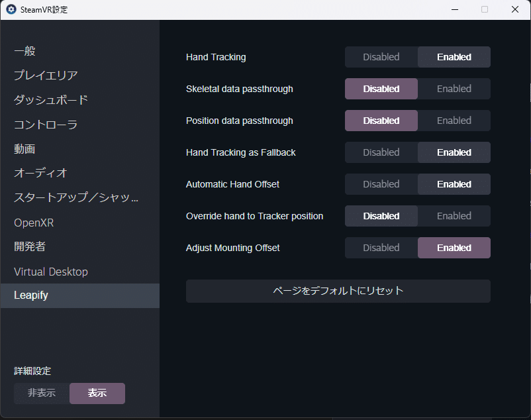Disable Adjust Mounting Offset
Screen dimensions: 531x420
381,248
